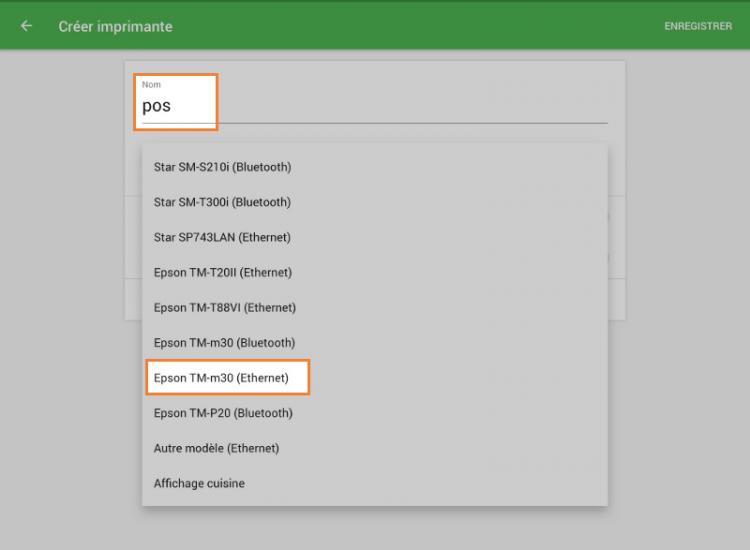Click the small 'Nom' field label
The image size is (750, 550).
(151, 85)
